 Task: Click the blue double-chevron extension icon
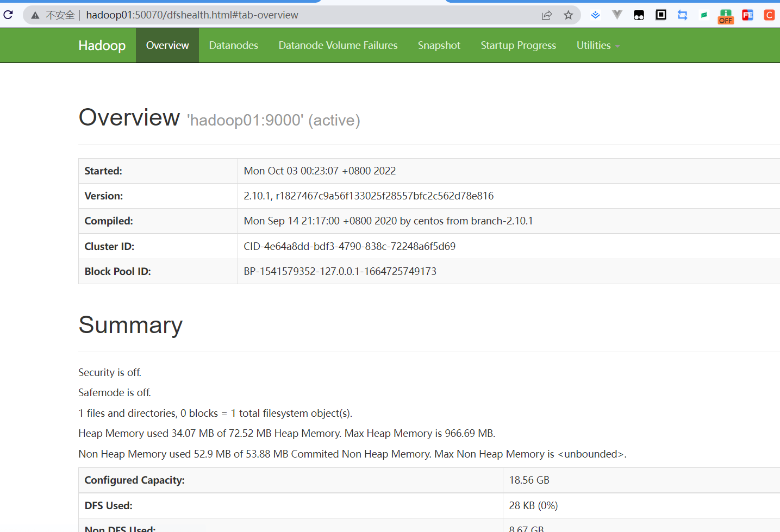(595, 15)
